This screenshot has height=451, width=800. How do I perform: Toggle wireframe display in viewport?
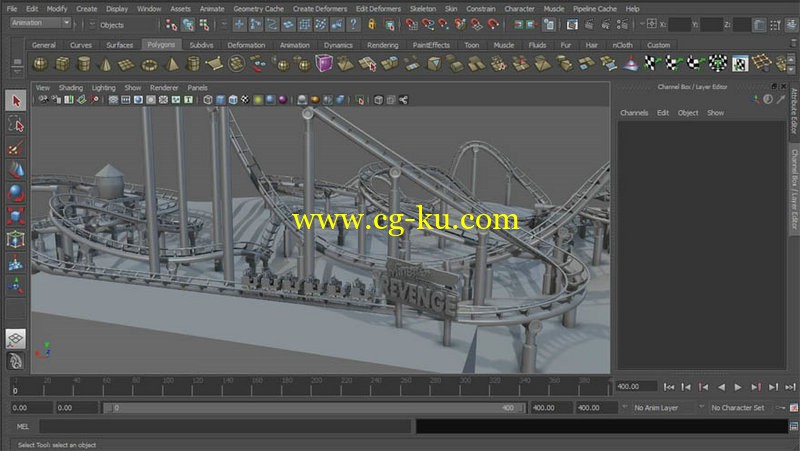[208, 100]
